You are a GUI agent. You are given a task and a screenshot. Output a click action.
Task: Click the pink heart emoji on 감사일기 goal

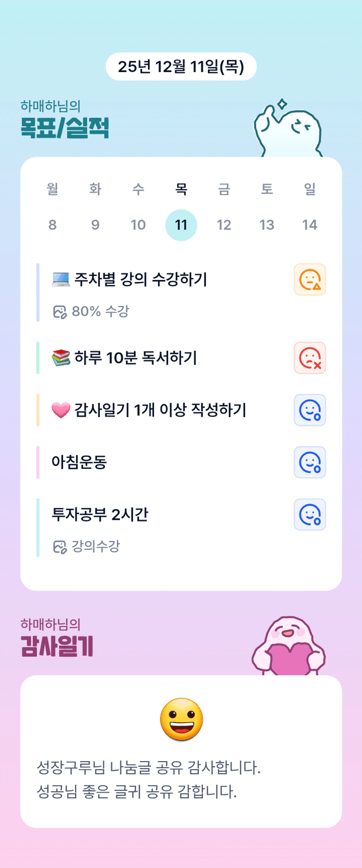pos(61,410)
